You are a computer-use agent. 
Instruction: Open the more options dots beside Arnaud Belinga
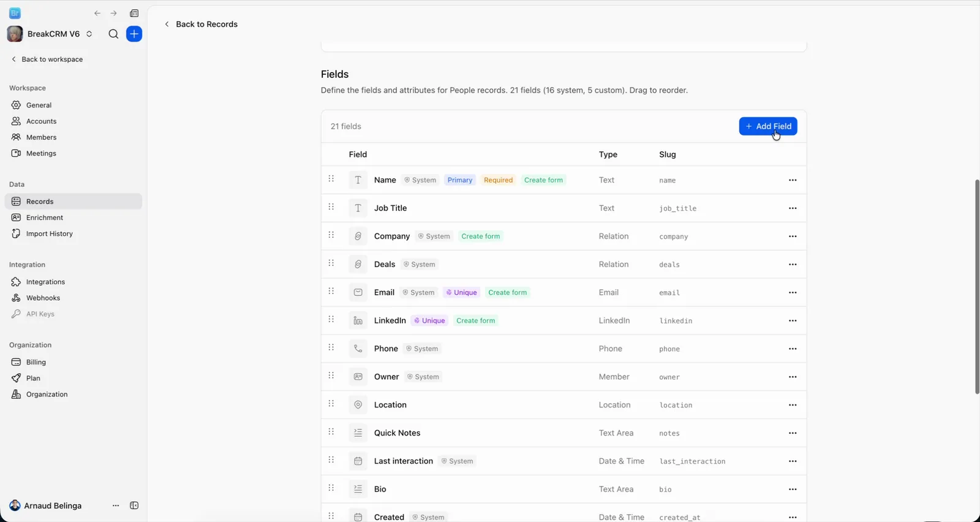pos(116,505)
